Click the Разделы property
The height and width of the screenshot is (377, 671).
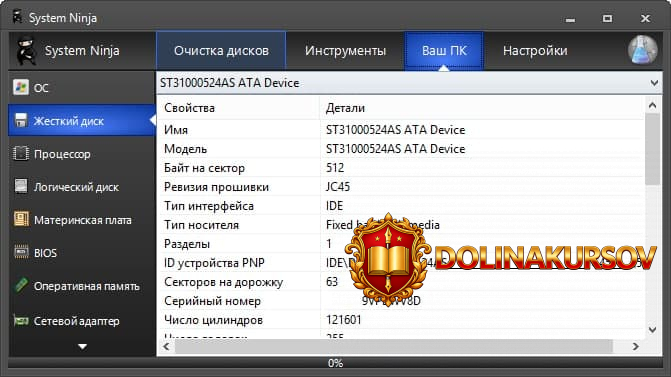coord(187,244)
